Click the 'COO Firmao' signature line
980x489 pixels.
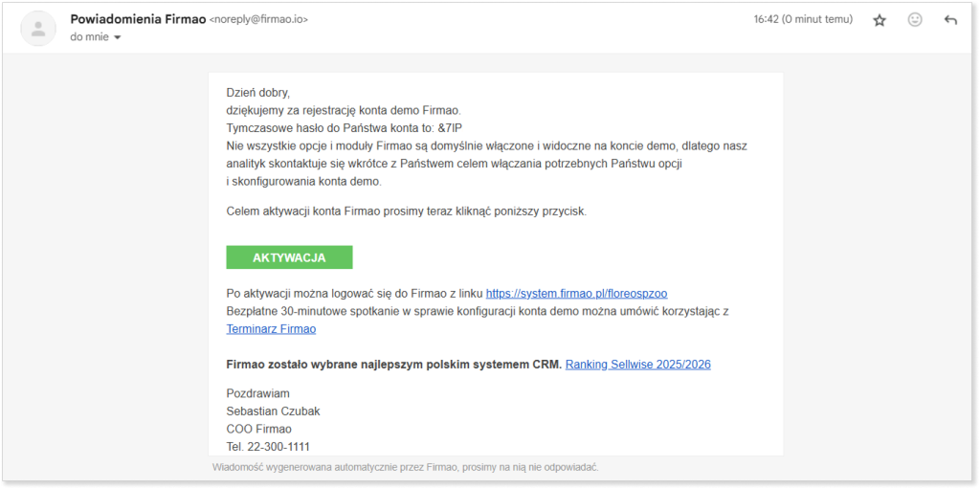click(x=258, y=429)
